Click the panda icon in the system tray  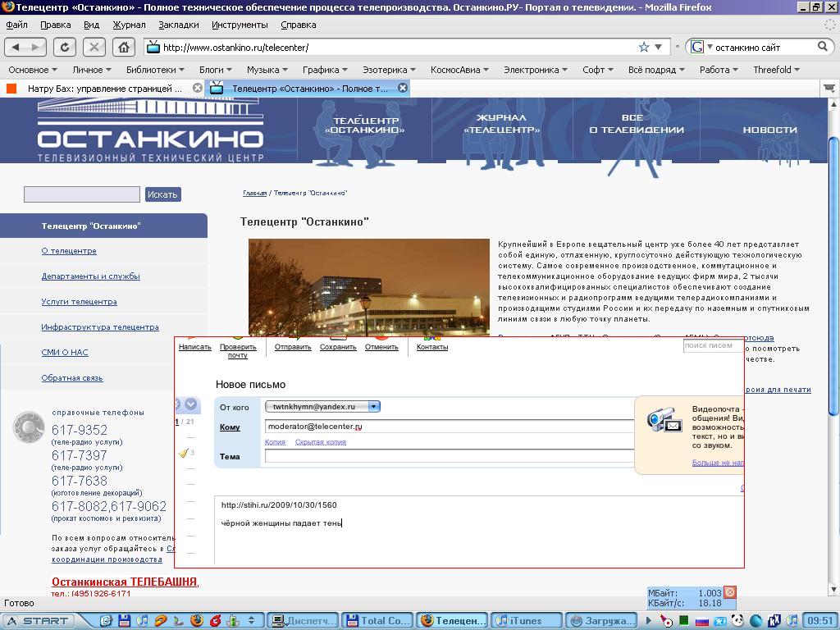coord(737,621)
